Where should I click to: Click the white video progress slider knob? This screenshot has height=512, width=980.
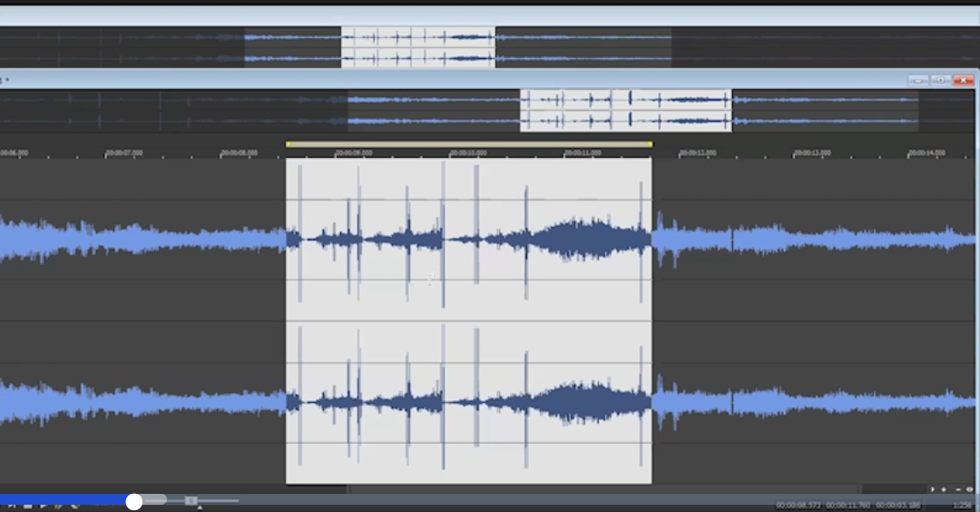pyautogui.click(x=134, y=501)
